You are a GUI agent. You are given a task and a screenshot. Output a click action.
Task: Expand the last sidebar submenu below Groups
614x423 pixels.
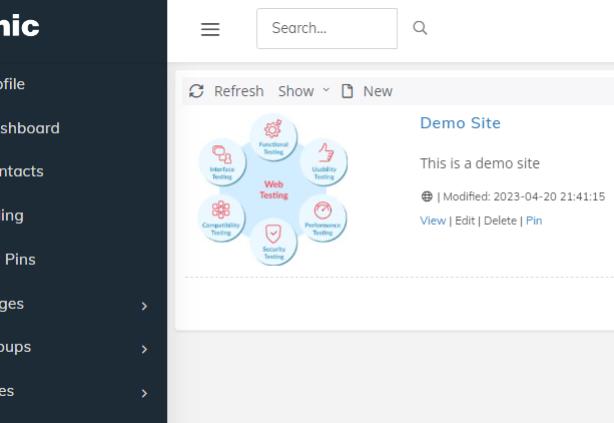pos(144,393)
